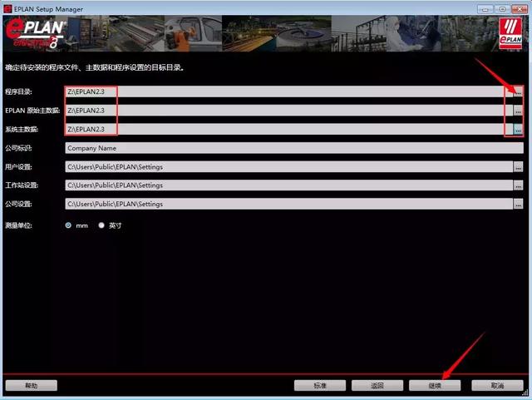The height and width of the screenshot is (400, 532).
Task: Browse for 工作站设置 folder
Action: tap(518, 185)
